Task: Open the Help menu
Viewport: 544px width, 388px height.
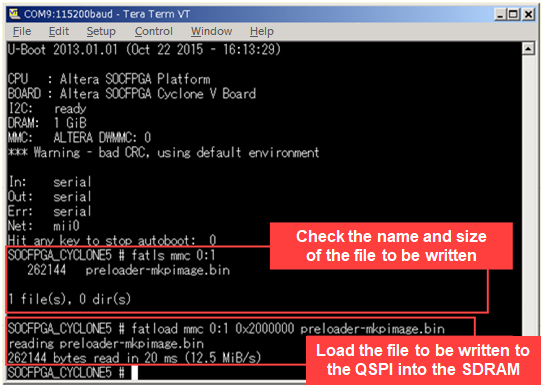Action: click(262, 32)
